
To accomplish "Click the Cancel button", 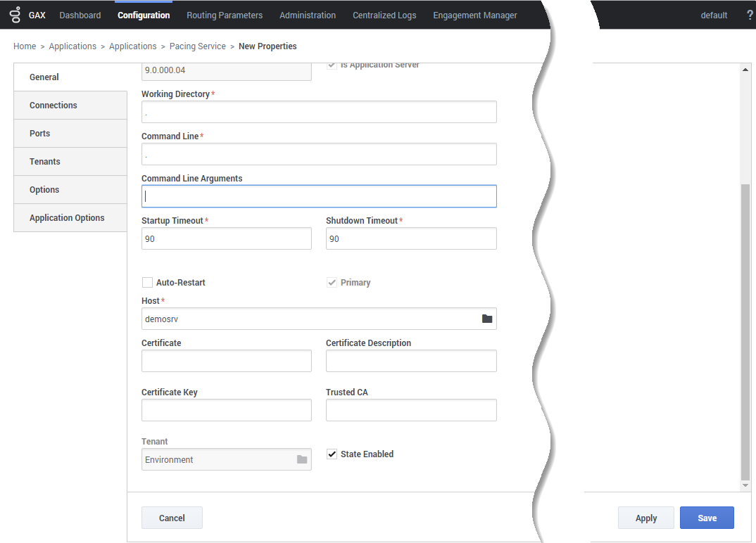I will tap(172, 518).
